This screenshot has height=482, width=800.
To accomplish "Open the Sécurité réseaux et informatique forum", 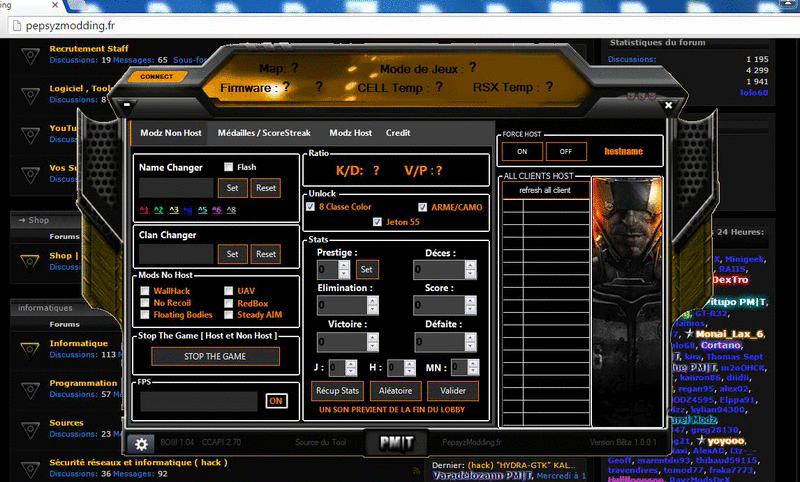I will point(138,463).
